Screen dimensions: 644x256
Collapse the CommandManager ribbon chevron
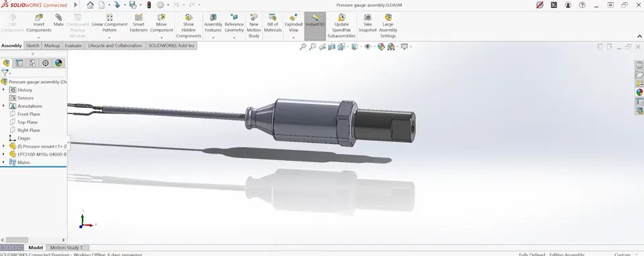[639, 36]
